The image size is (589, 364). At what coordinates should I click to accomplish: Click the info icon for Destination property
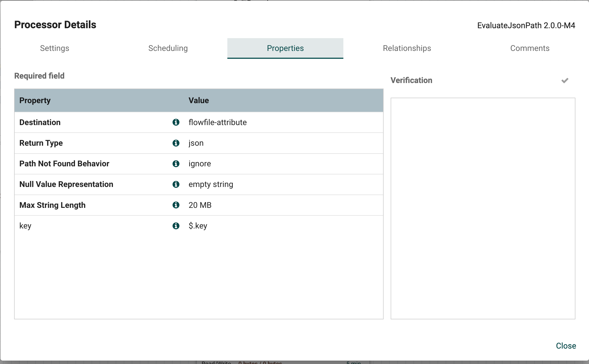pos(176,122)
